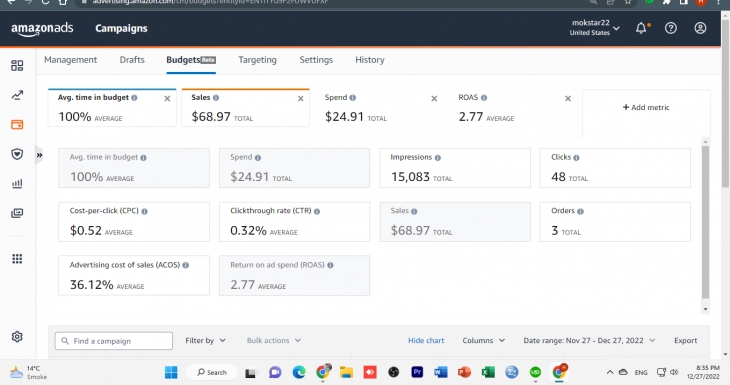730x385 pixels.
Task: Remove the ROAS metric with X
Action: [568, 99]
